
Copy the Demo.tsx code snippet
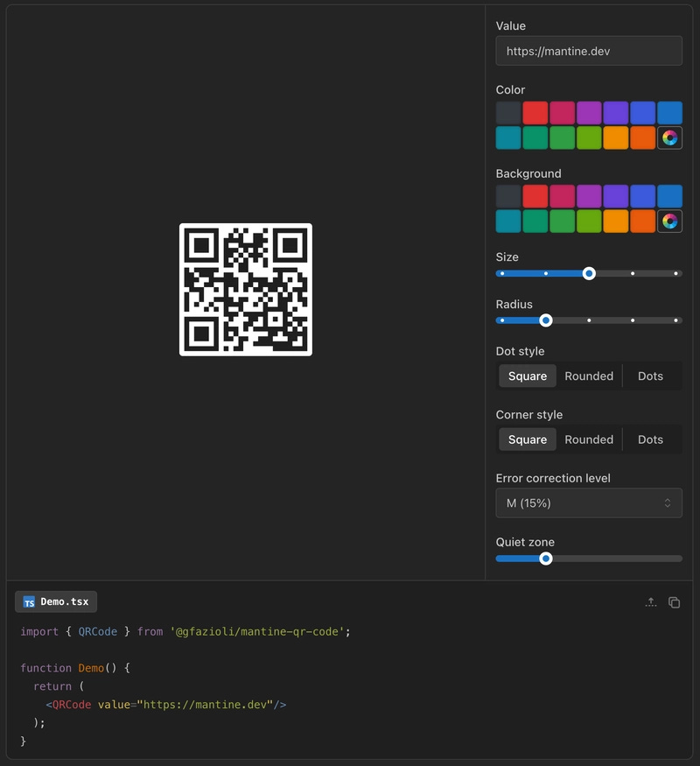click(674, 601)
